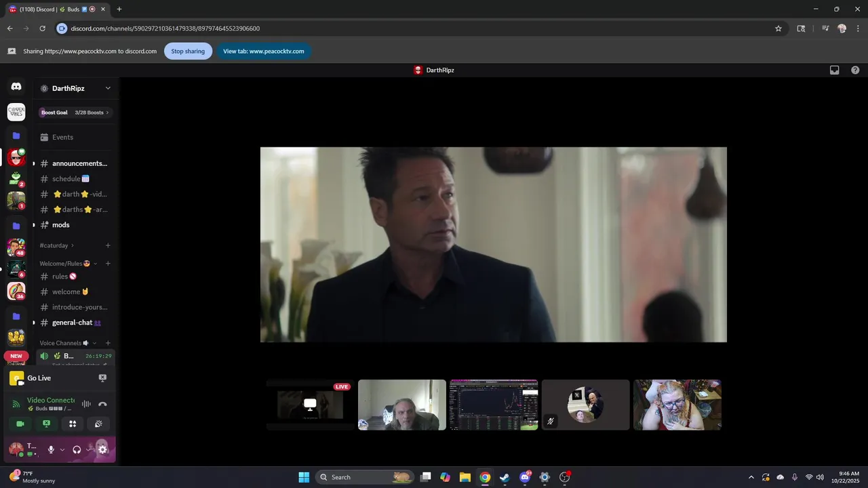Click the Stop sharing button
The image size is (868, 488).
click(188, 51)
